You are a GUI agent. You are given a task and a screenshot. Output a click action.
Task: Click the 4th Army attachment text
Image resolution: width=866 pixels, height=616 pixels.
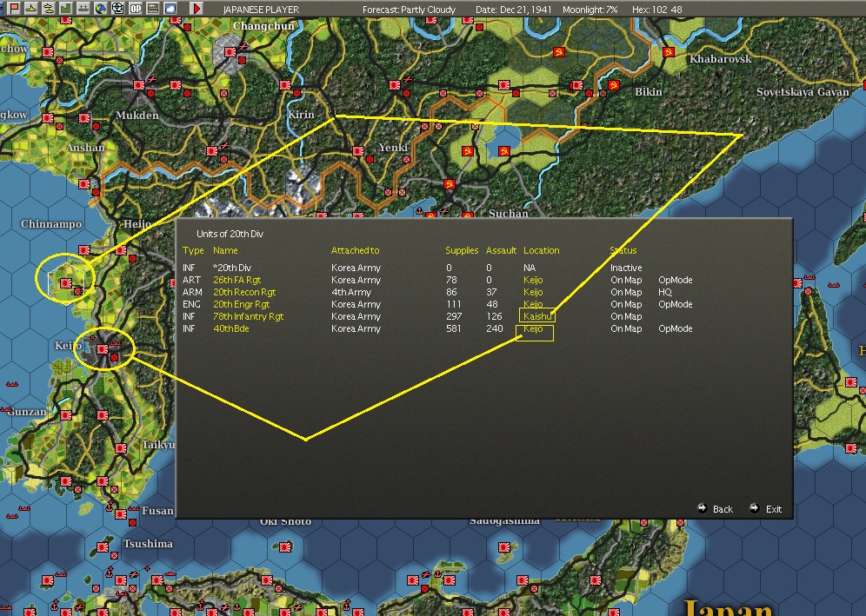click(351, 292)
